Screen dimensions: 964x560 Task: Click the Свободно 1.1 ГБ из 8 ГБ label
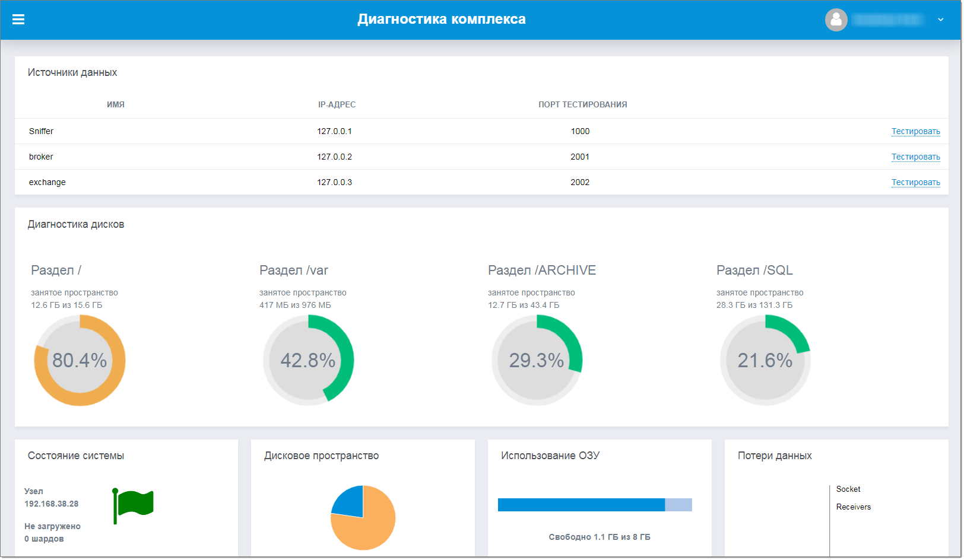tap(600, 537)
